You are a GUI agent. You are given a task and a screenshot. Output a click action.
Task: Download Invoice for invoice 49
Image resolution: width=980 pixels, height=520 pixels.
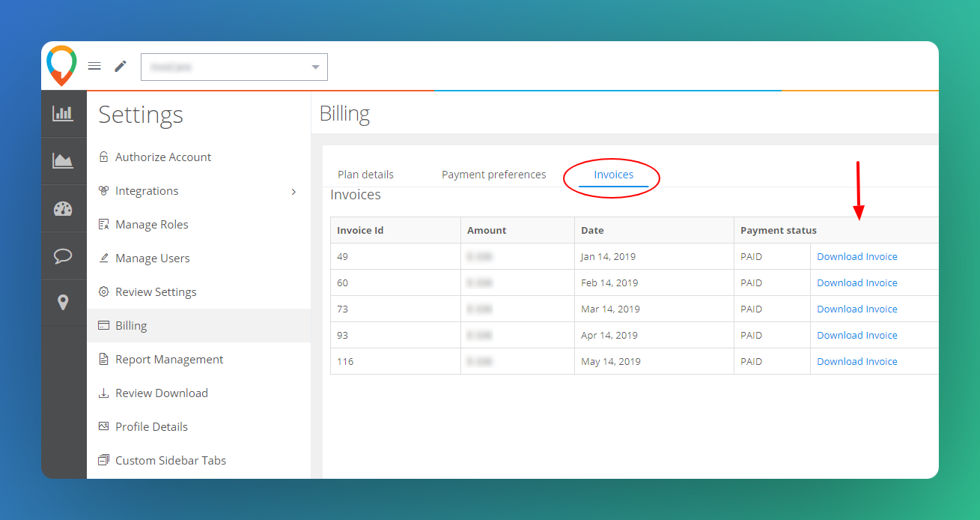pyautogui.click(x=857, y=256)
